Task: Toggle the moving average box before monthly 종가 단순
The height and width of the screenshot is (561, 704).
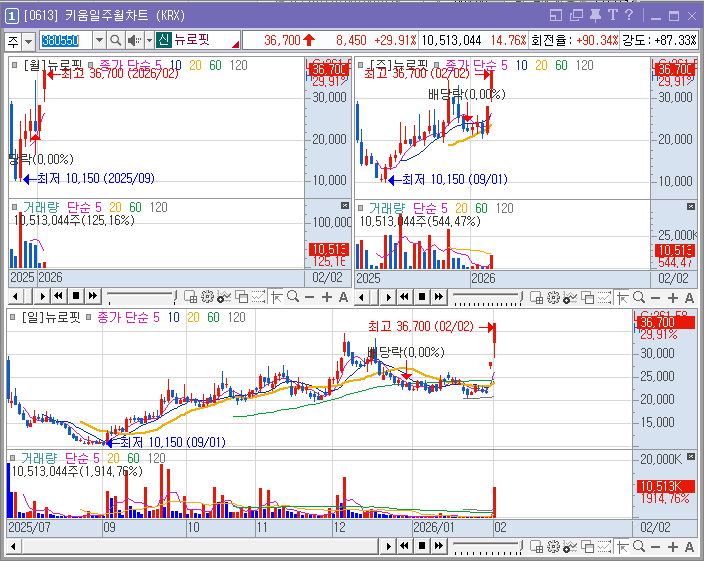Action: (90, 65)
